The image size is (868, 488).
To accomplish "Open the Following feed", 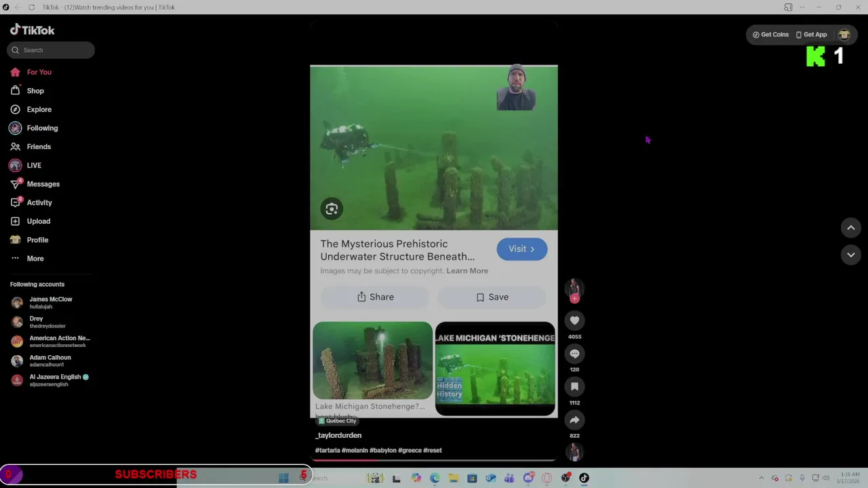I will click(34, 128).
